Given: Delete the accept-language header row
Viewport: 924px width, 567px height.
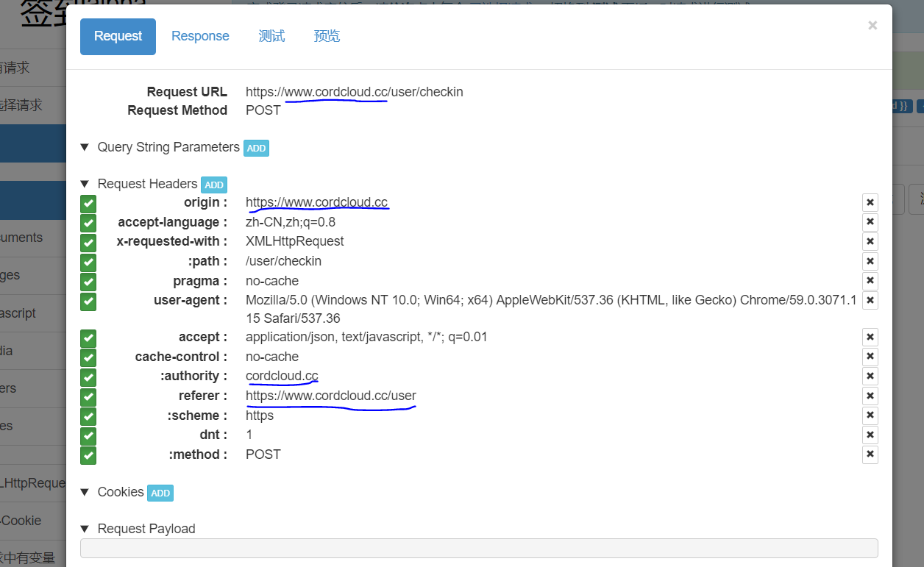Looking at the screenshot, I should (x=870, y=222).
